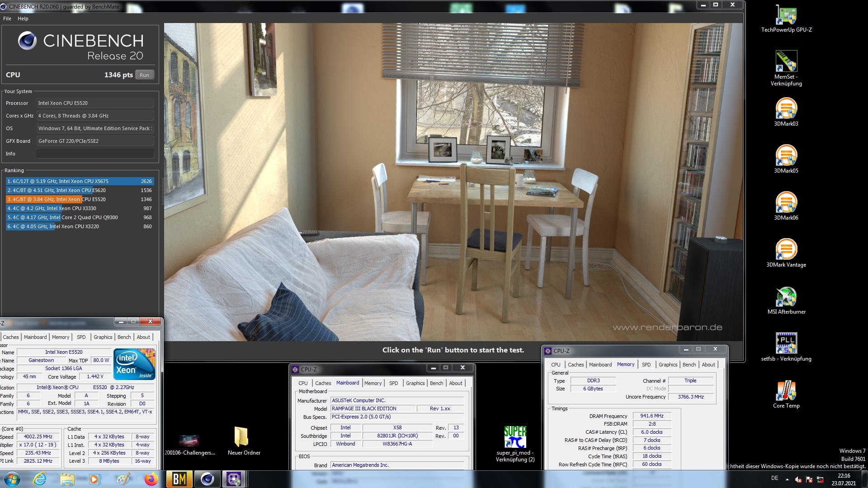Click the Info input field in Cinebench
Screen dimensions: 868x488
pos(95,154)
